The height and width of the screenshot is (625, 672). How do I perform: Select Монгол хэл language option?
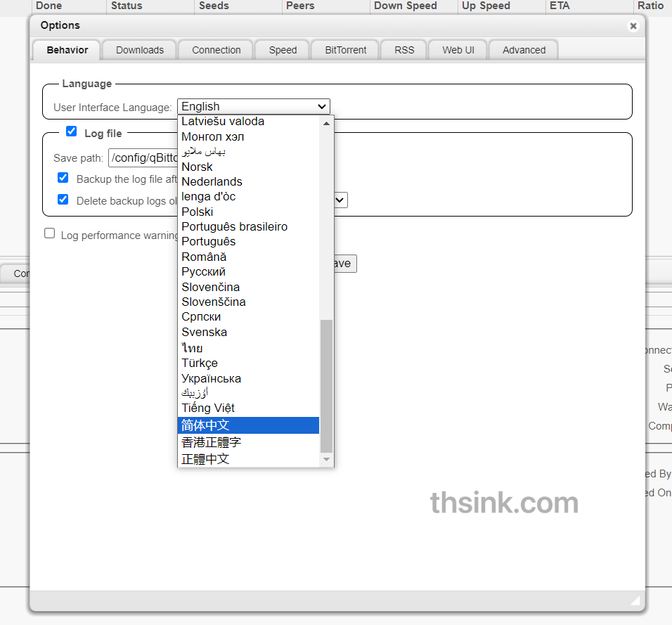click(x=248, y=137)
